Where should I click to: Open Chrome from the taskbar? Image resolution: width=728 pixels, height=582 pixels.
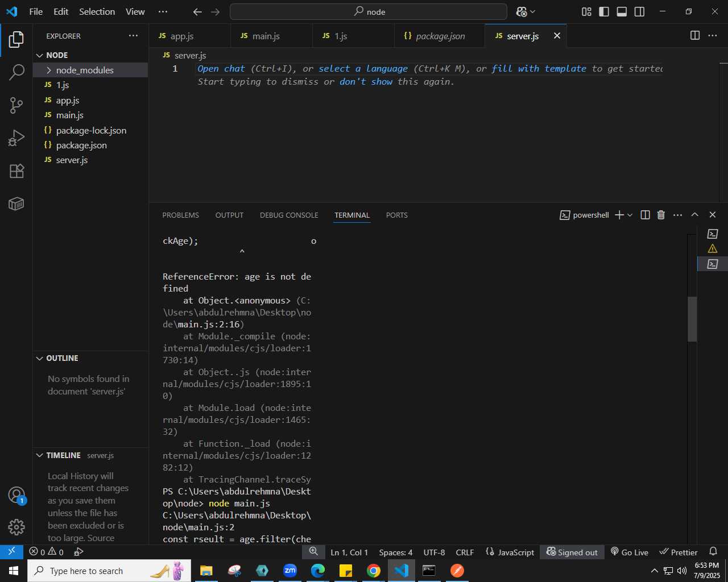pos(373,571)
